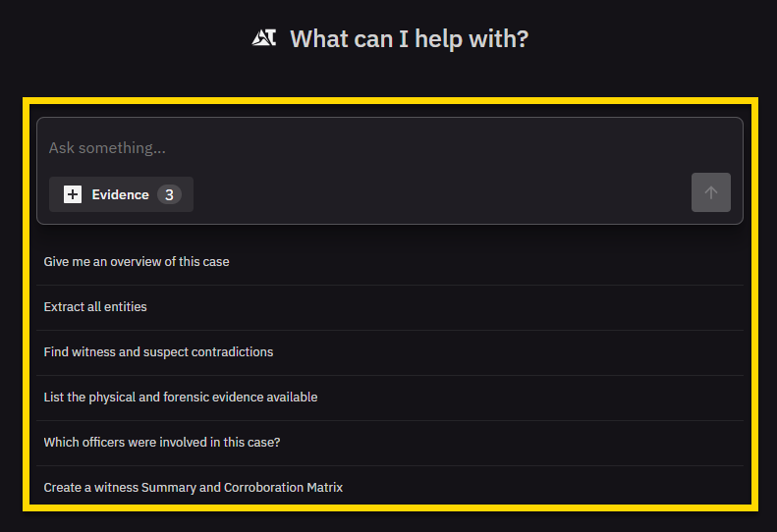Viewport: 777px width, 532px height.
Task: Submit the query with the send button
Action: [x=710, y=192]
